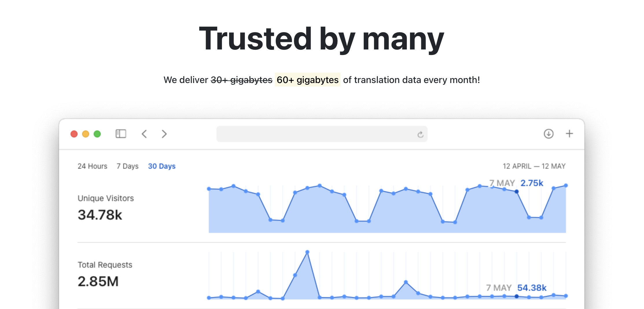The height and width of the screenshot is (309, 644).
Task: Click the browser back arrow
Action: (144, 134)
